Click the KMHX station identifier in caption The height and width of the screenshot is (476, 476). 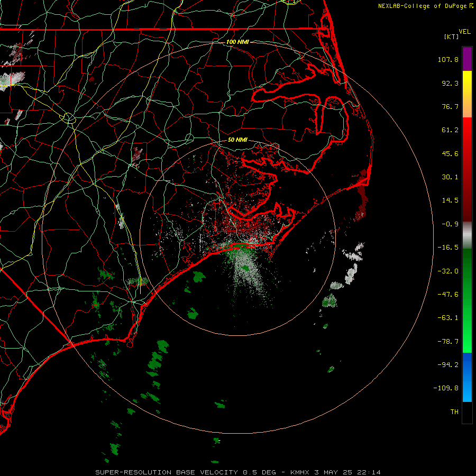click(300, 472)
